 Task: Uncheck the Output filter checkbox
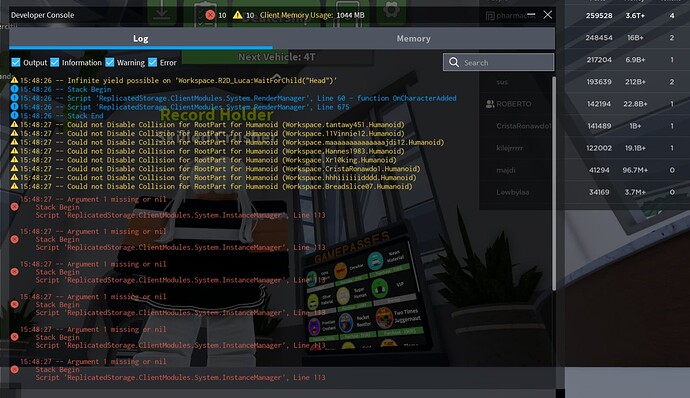(16, 63)
